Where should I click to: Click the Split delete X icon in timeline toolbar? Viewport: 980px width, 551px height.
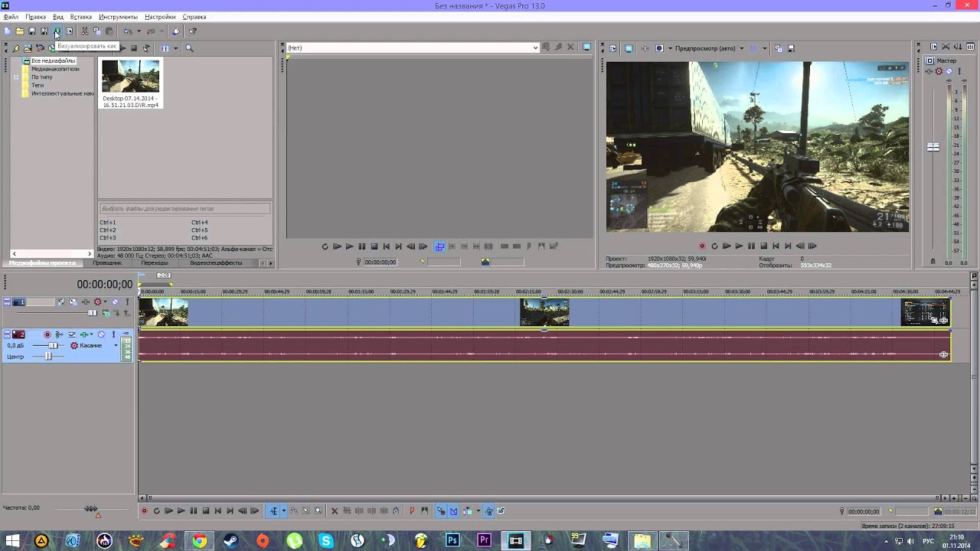(335, 511)
